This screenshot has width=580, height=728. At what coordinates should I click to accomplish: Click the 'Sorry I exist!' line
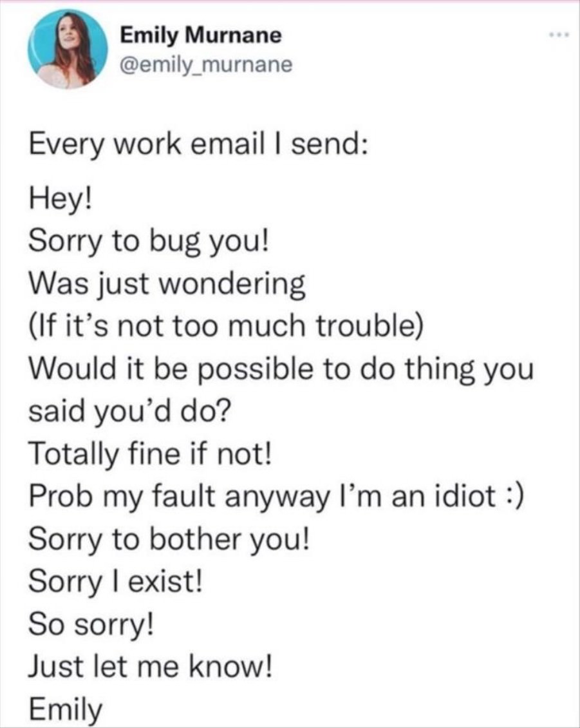point(116,581)
